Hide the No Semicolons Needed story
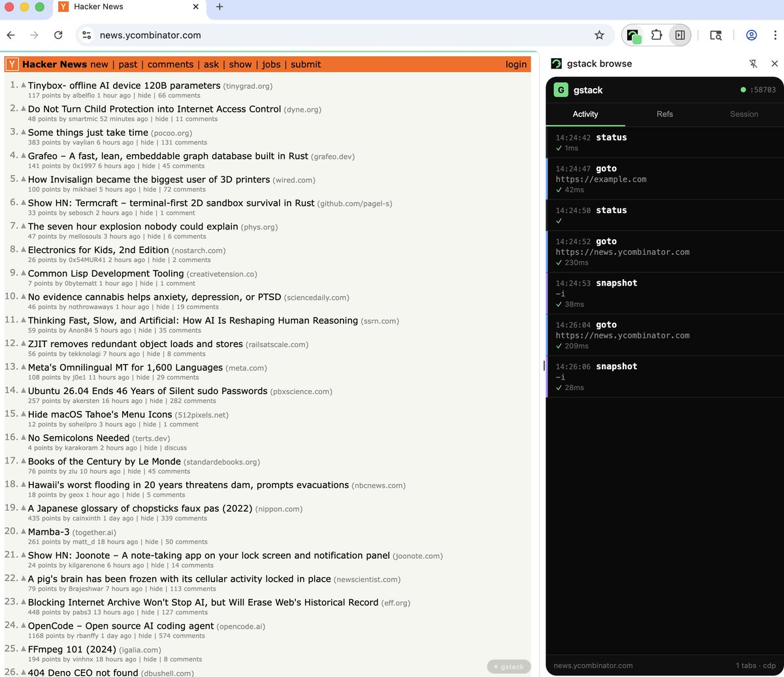Image resolution: width=784 pixels, height=677 pixels. coord(151,448)
